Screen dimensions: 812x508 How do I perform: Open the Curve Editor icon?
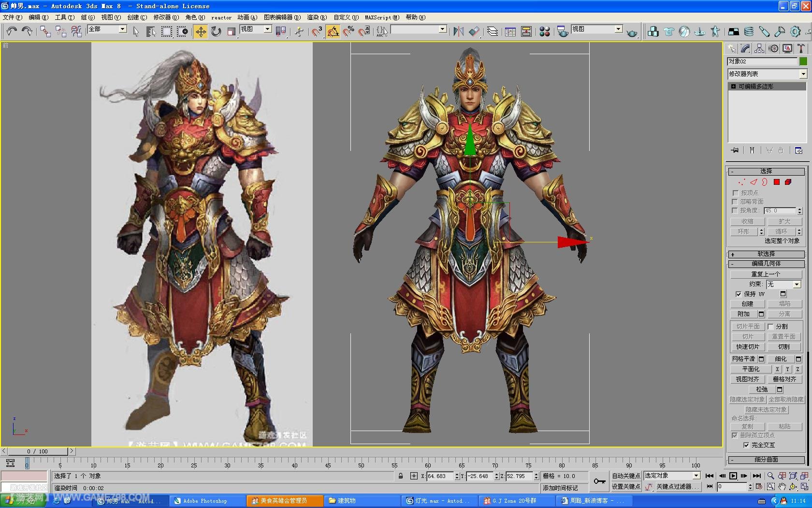[x=510, y=31]
